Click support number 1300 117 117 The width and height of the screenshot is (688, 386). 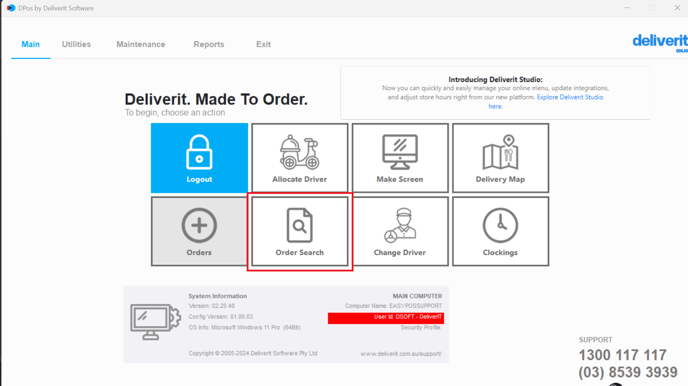623,355
